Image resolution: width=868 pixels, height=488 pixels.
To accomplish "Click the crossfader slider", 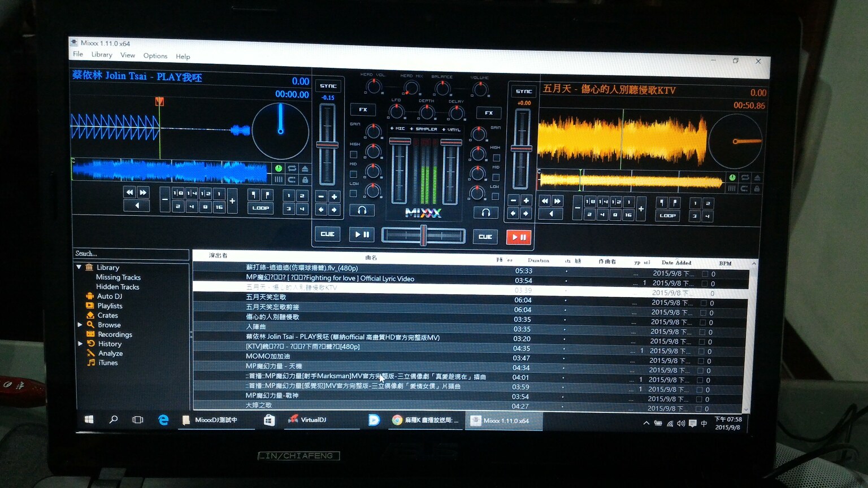I will 423,235.
